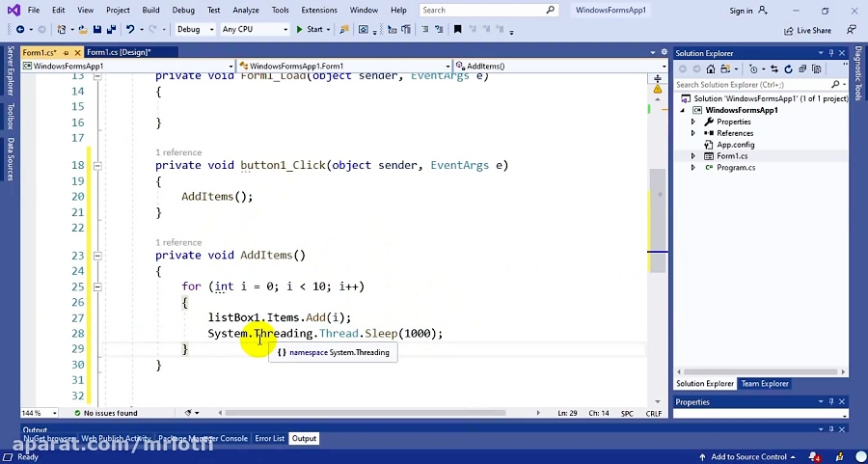Open the Toolbox side tab
868x464 pixels.
click(x=10, y=117)
